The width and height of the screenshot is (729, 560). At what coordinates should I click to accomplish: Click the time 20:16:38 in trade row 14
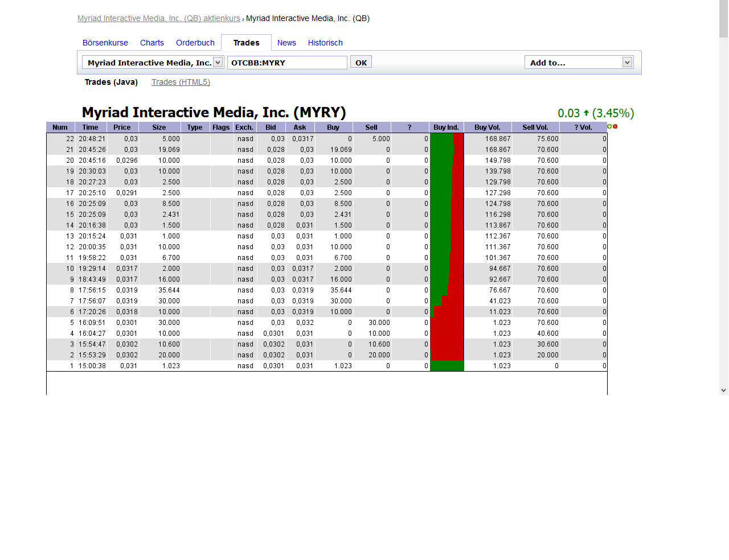[92, 225]
